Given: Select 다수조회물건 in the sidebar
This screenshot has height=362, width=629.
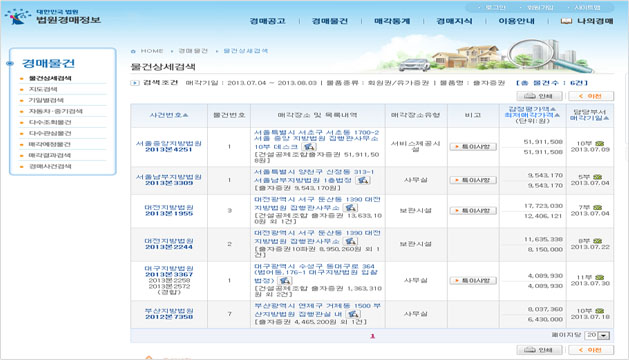Looking at the screenshot, I should click(50, 122).
